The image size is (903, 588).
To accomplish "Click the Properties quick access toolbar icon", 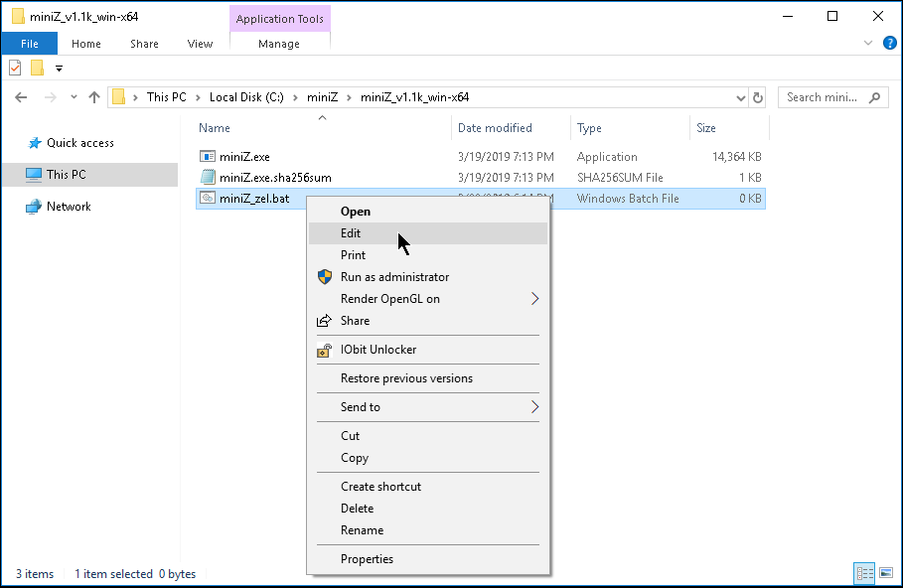I will (16, 68).
